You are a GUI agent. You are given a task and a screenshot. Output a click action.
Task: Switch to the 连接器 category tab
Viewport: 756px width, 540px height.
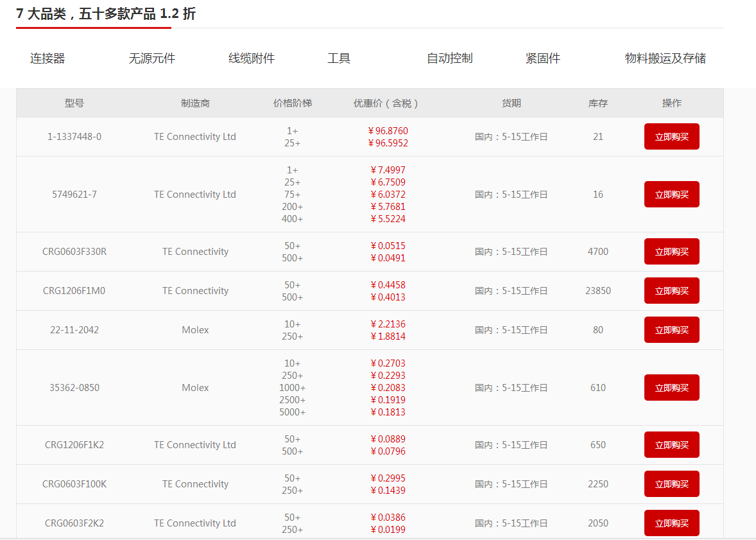coord(47,58)
